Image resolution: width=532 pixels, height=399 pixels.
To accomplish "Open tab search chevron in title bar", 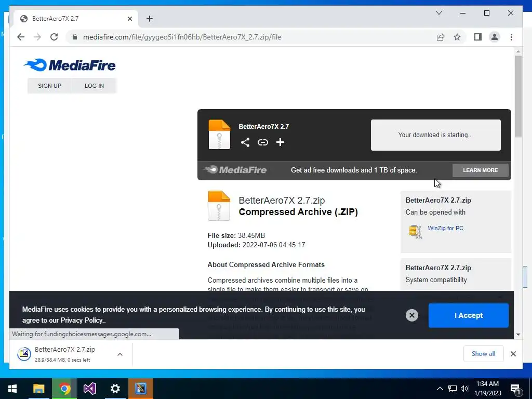I will (438, 13).
